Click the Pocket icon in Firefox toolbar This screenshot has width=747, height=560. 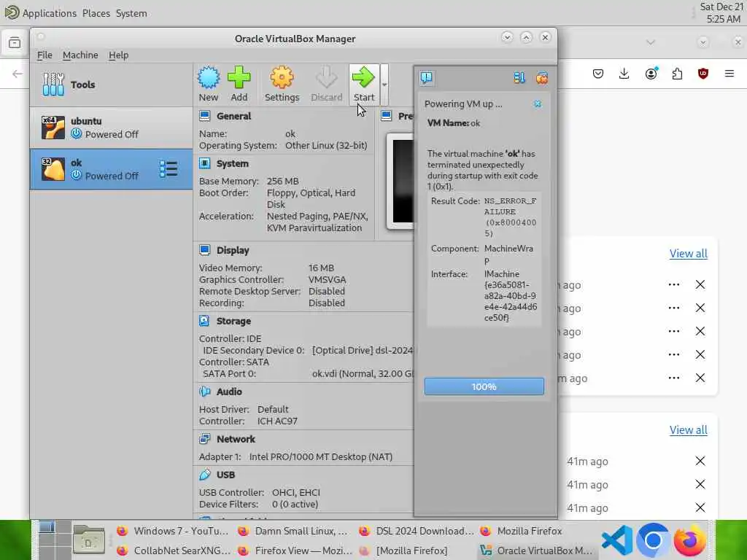[x=598, y=74]
